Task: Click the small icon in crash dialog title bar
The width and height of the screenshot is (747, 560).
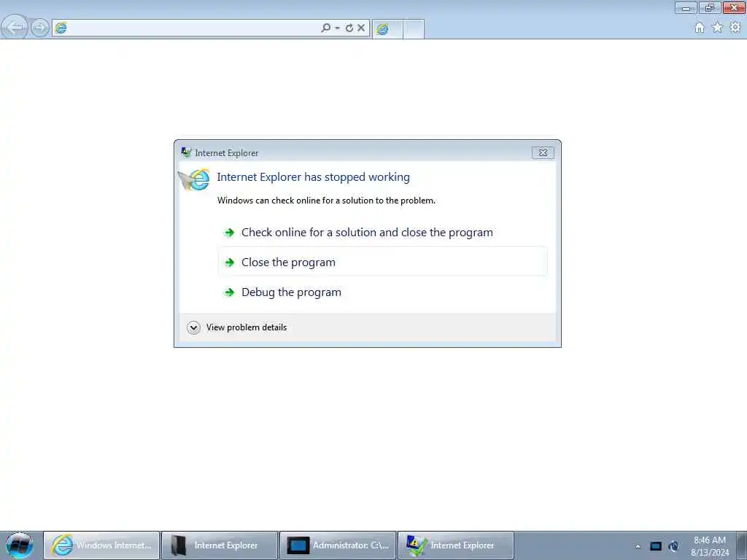Action: (x=186, y=152)
